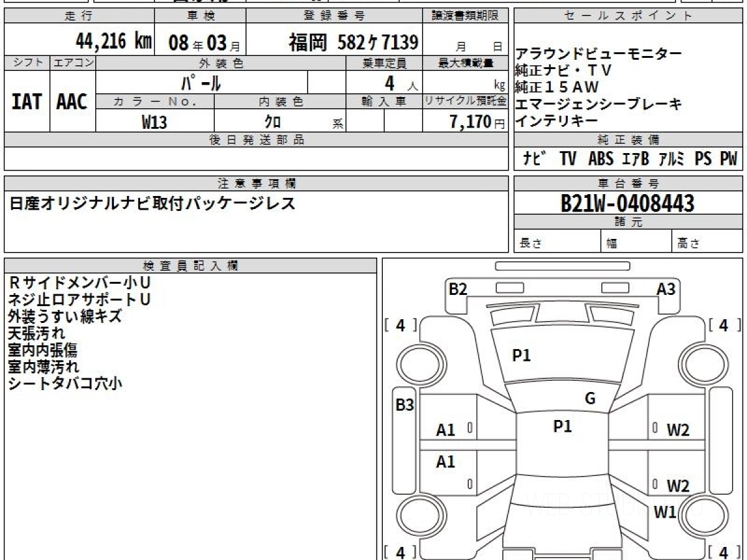
Task: Click recycle deposit 7,170円
Action: click(477, 122)
